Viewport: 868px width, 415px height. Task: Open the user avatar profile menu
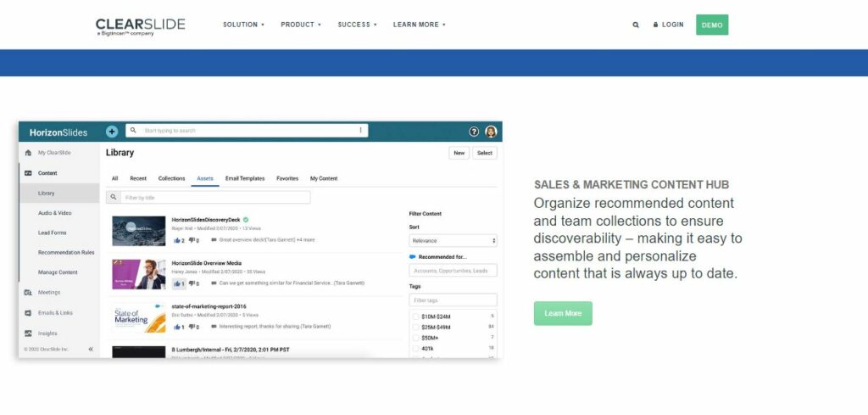pos(491,132)
